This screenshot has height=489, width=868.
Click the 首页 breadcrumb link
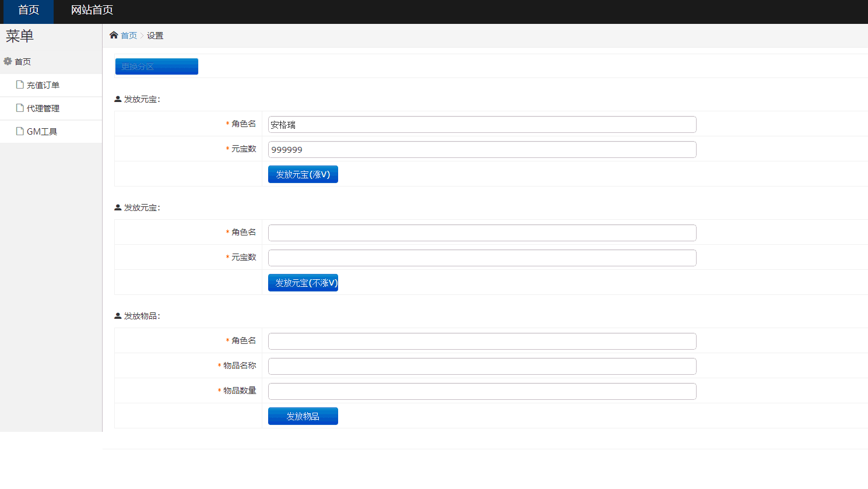[129, 36]
